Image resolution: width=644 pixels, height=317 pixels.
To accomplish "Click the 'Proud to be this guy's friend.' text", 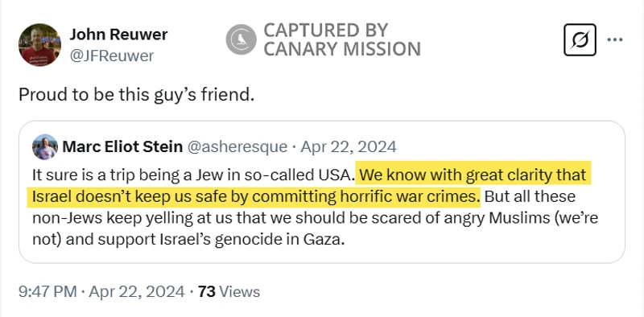I will [x=134, y=95].
